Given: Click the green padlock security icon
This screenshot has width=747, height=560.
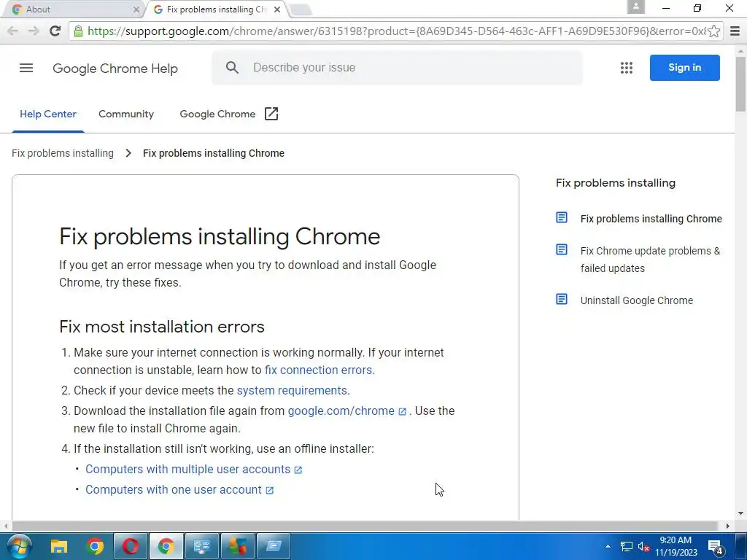Looking at the screenshot, I should click(77, 31).
